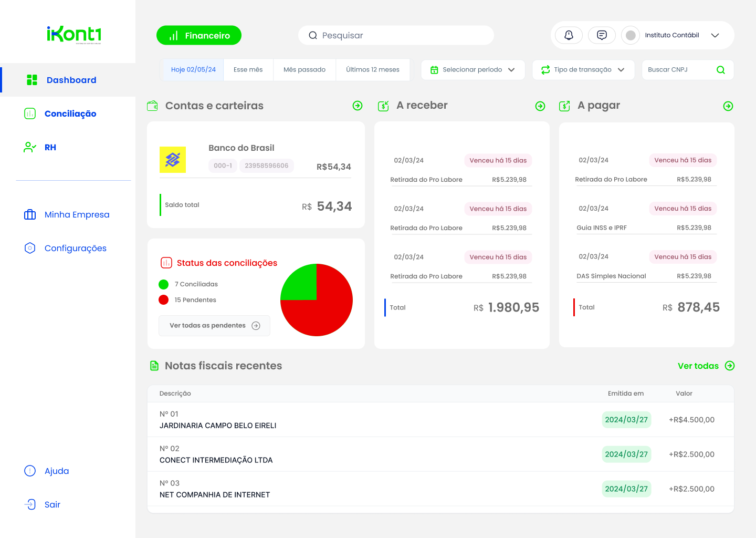Click Ver todas as pendentes button
This screenshot has width=756, height=538.
tap(214, 326)
